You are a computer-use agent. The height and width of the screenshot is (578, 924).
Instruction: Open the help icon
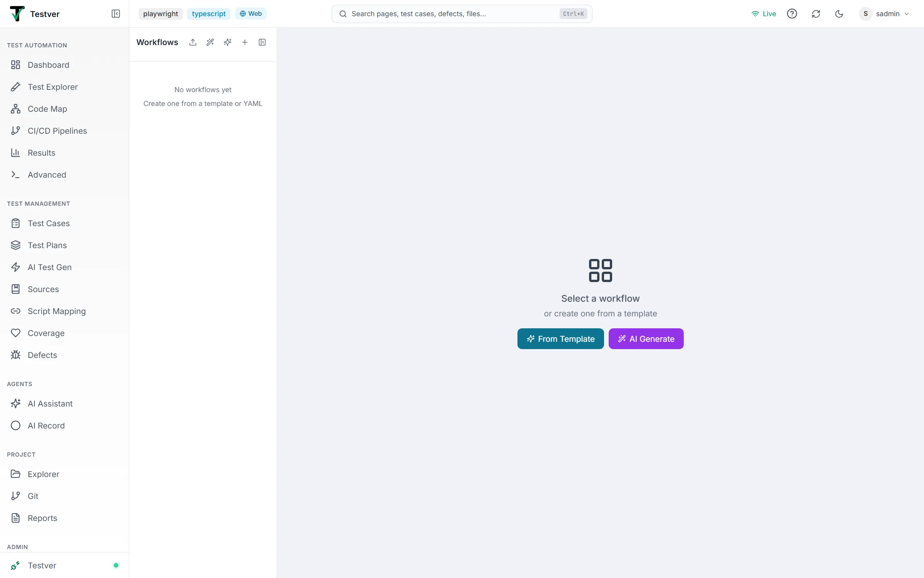click(792, 14)
